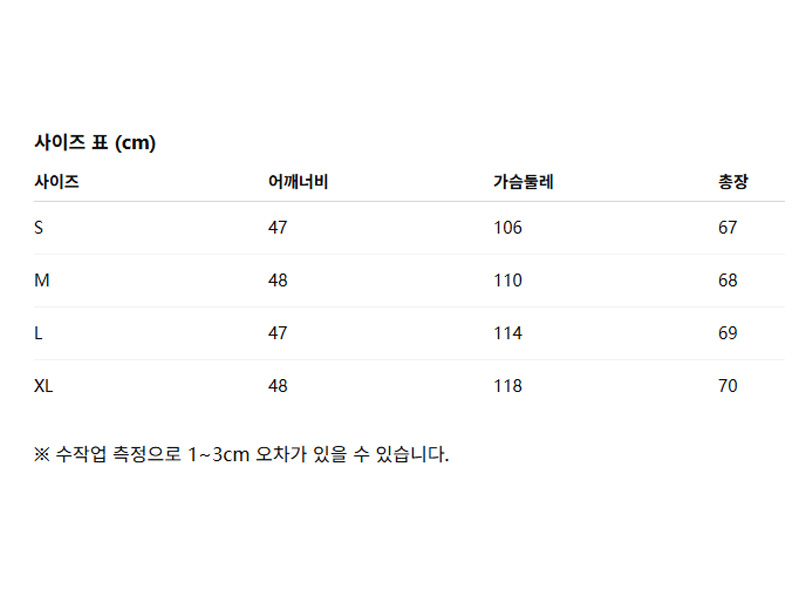Select total length value 70
Viewport: 800px width, 600px height.
(728, 386)
